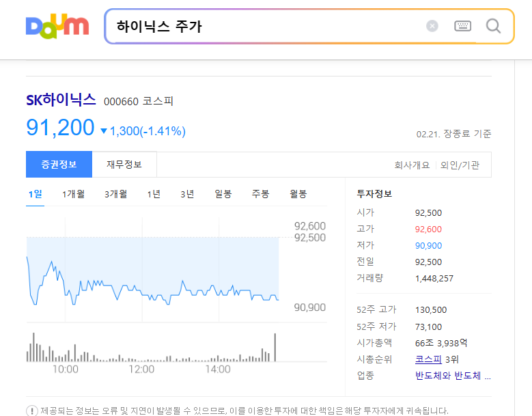Screen dimensions: 532x416
Task: Select the 증권정보 tab
Action: pos(59,165)
